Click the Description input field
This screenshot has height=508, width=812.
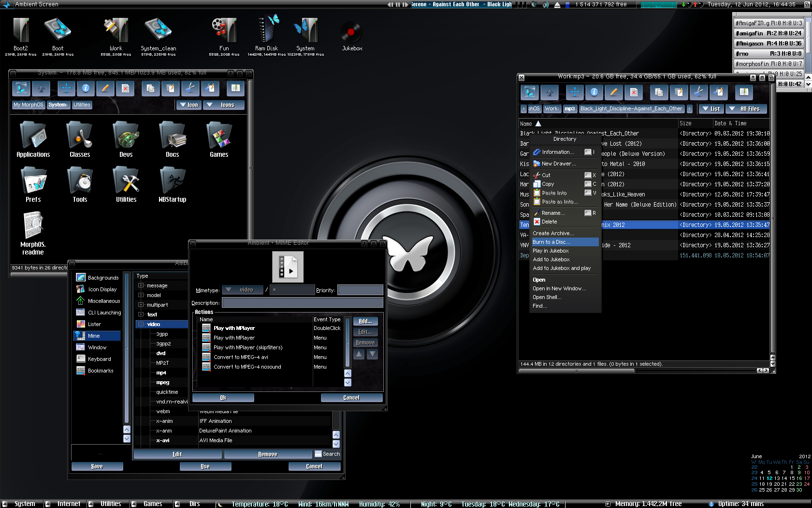coord(302,303)
